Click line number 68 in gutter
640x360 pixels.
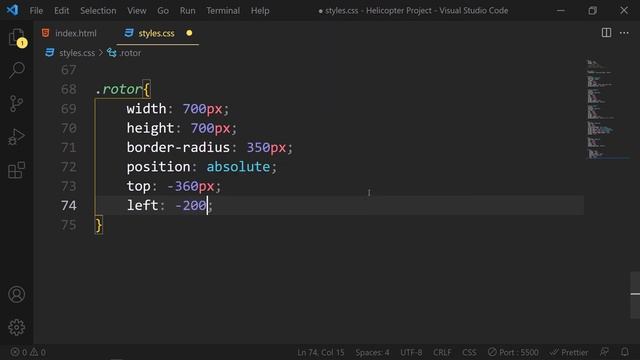click(x=69, y=89)
